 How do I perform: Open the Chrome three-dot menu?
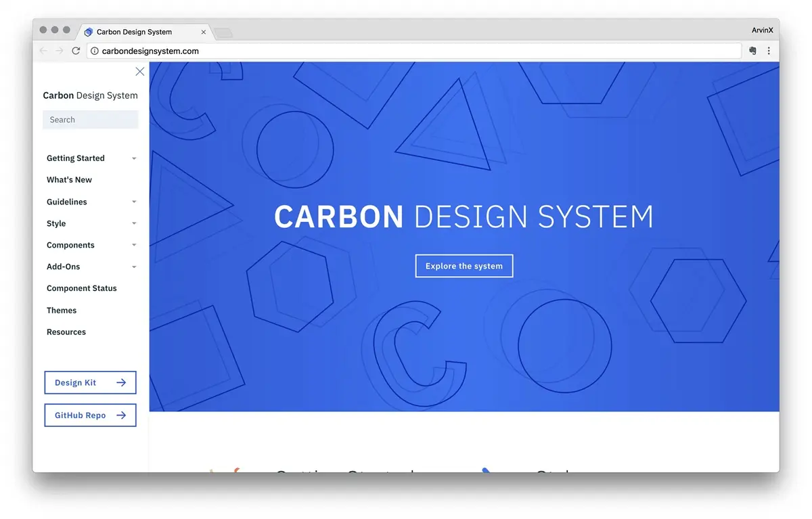769,51
